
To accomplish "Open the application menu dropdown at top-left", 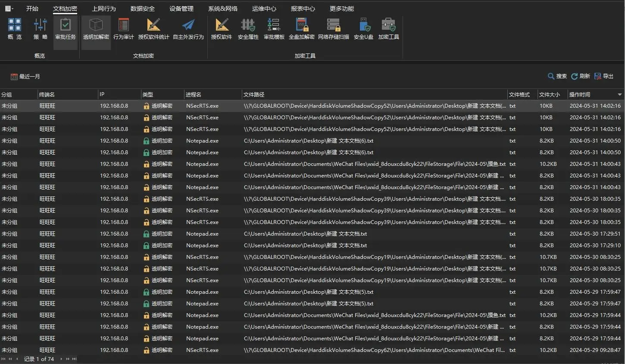I will (9, 9).
